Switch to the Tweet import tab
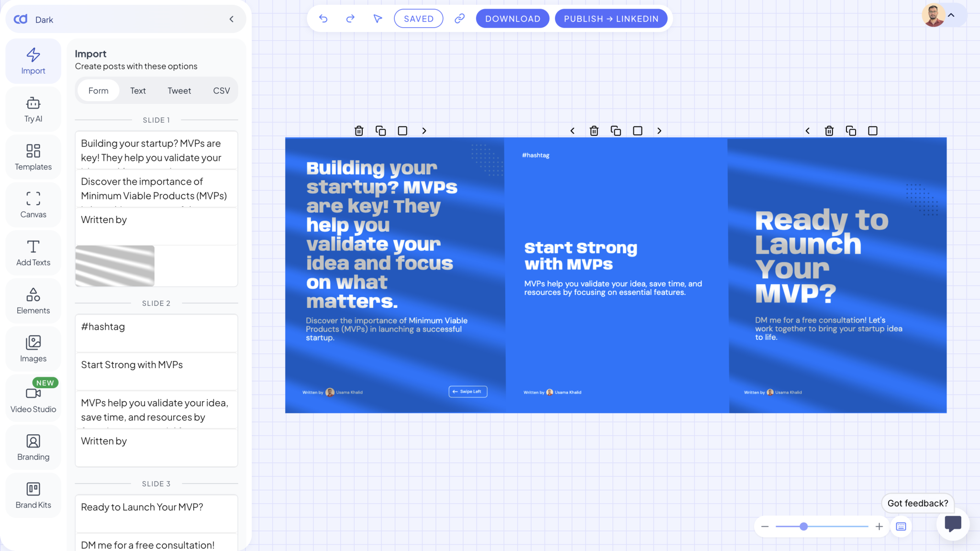The width and height of the screenshot is (980, 551). point(179,90)
